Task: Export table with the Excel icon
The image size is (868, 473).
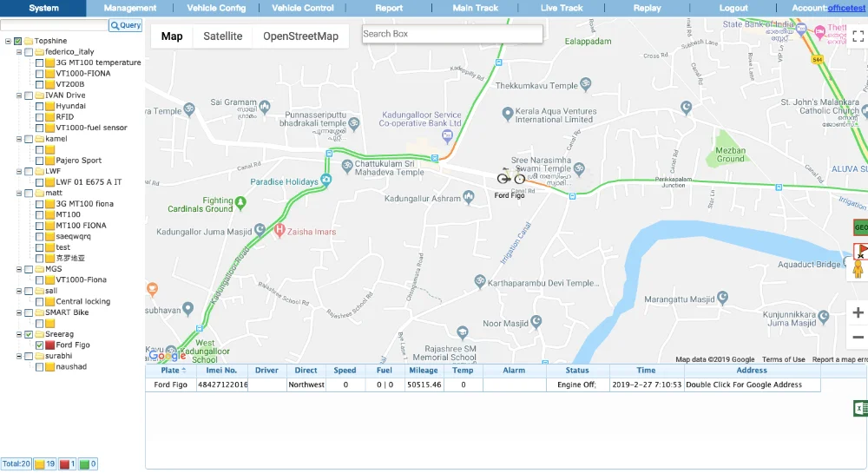Action: pyautogui.click(x=860, y=408)
